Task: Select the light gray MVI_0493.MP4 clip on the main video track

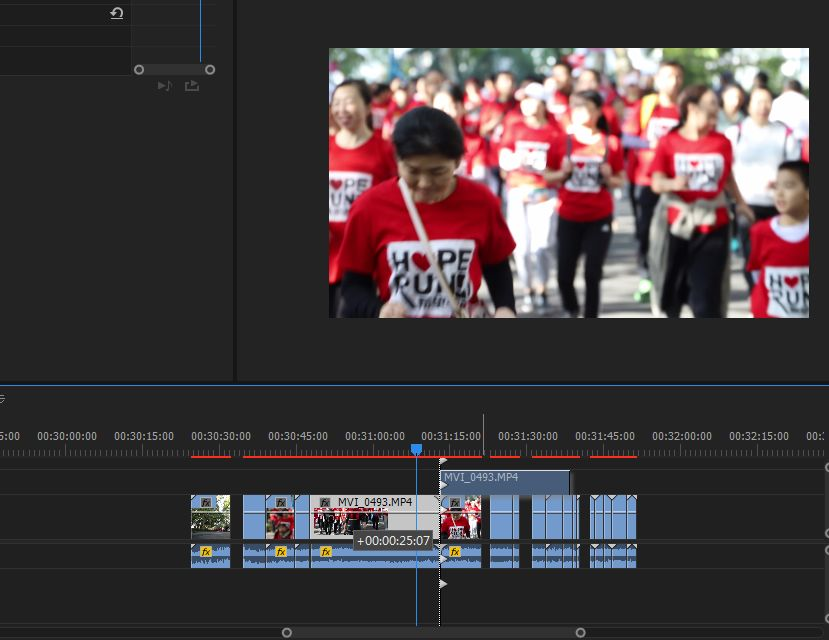Action: (375, 517)
